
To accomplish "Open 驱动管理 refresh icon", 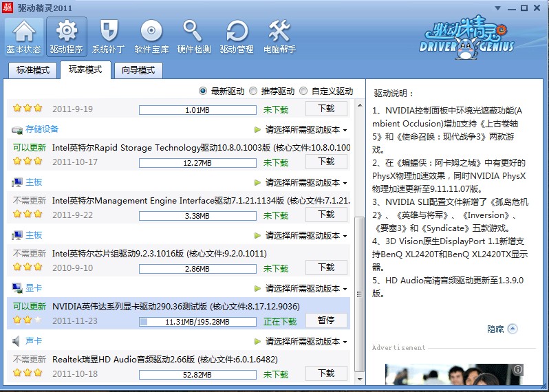I will click(x=237, y=36).
